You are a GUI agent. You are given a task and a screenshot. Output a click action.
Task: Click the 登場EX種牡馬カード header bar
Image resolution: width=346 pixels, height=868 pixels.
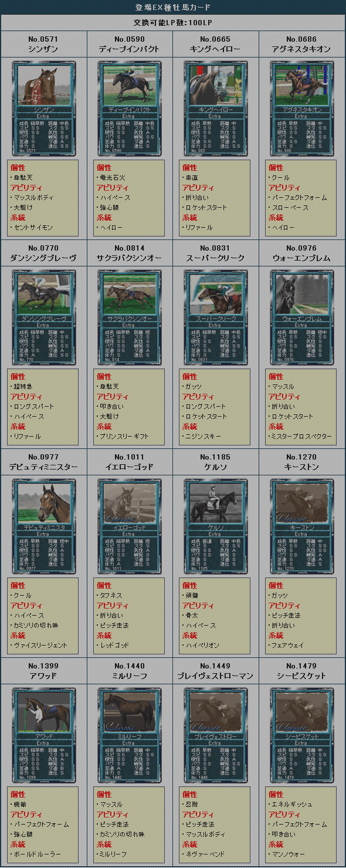[173, 8]
